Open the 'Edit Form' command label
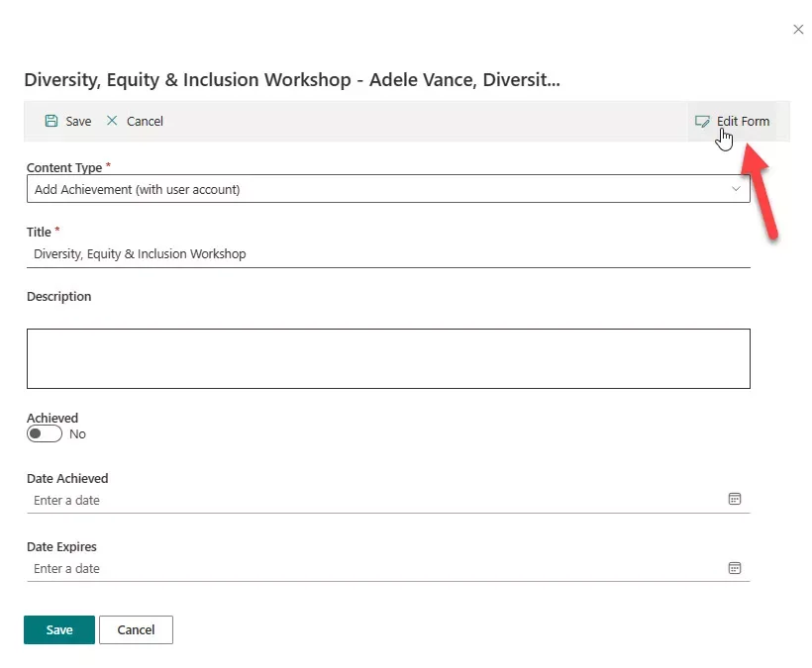Viewport: 812px width, 668px height. click(743, 122)
